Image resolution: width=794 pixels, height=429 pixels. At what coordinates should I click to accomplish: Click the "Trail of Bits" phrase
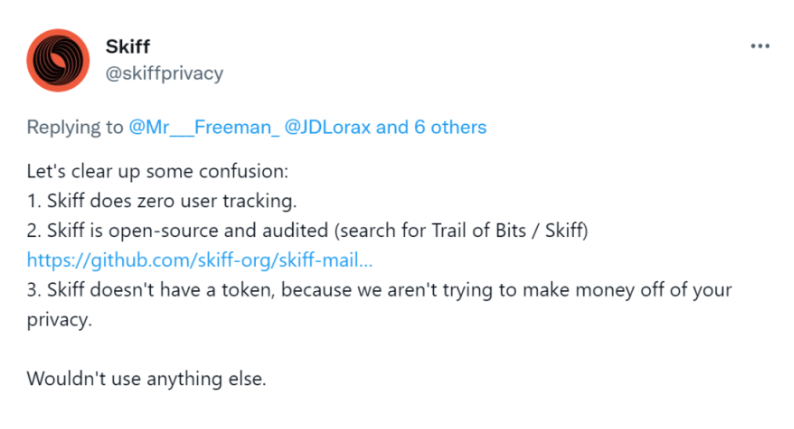[479, 230]
